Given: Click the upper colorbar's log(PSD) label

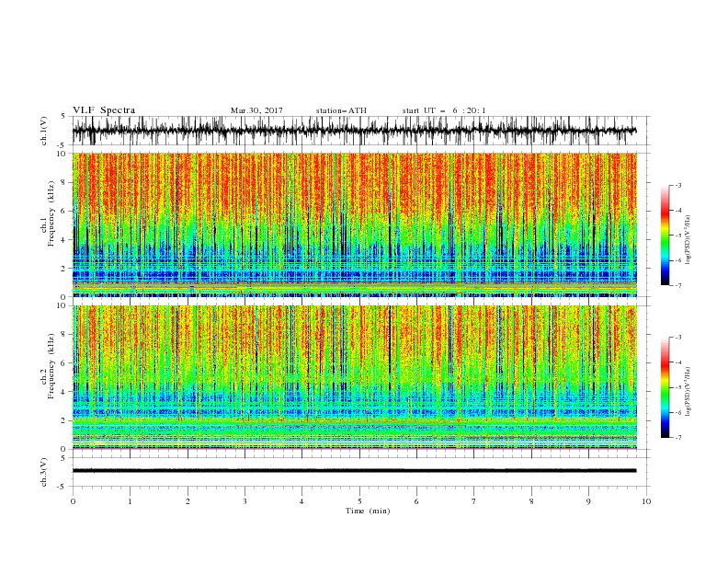Looking at the screenshot, I should [x=688, y=239].
